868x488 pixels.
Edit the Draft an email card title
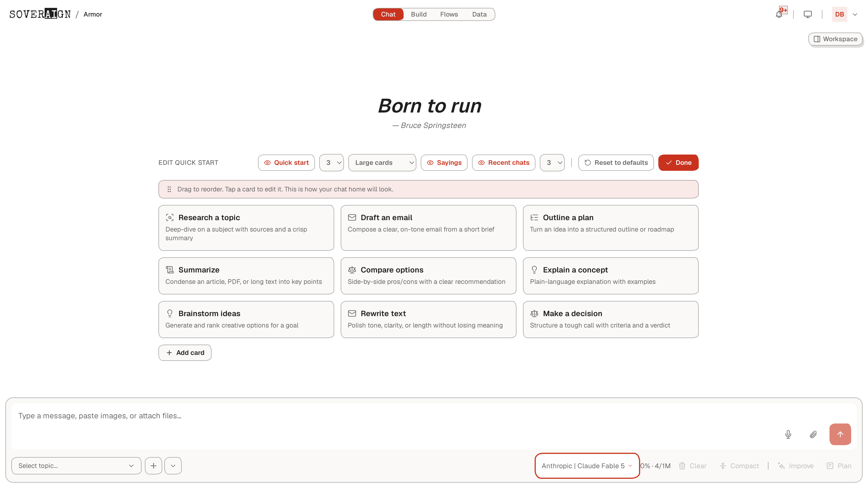pos(386,217)
